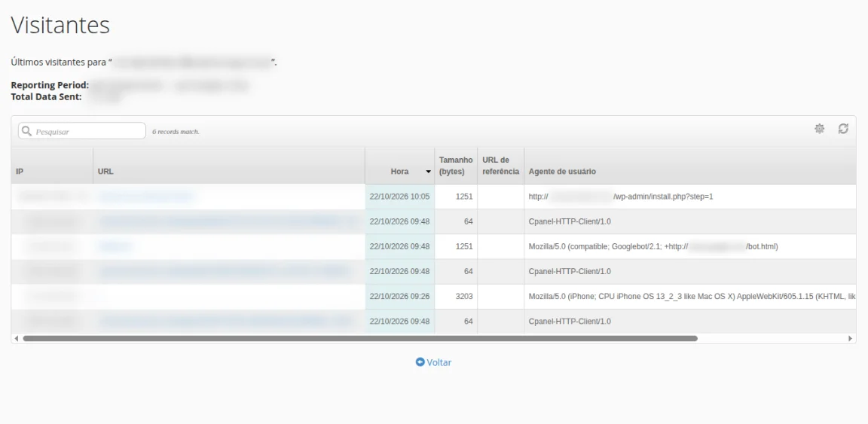Click the blurred URL link in Googlebot row
The width and height of the screenshot is (868, 424).
116,246
